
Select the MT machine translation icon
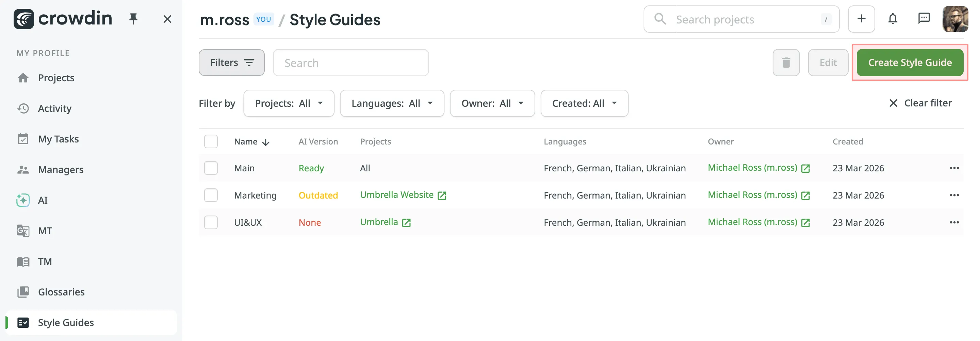tap(45, 231)
